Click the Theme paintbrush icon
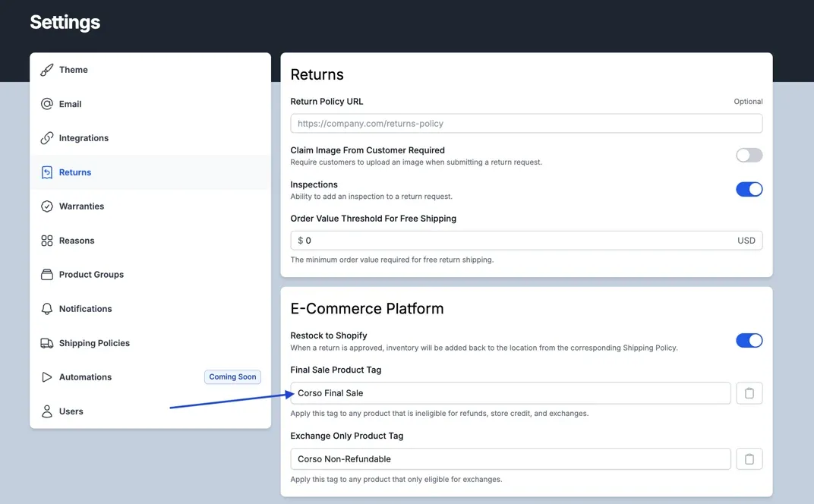The height and width of the screenshot is (504, 814). pos(47,70)
